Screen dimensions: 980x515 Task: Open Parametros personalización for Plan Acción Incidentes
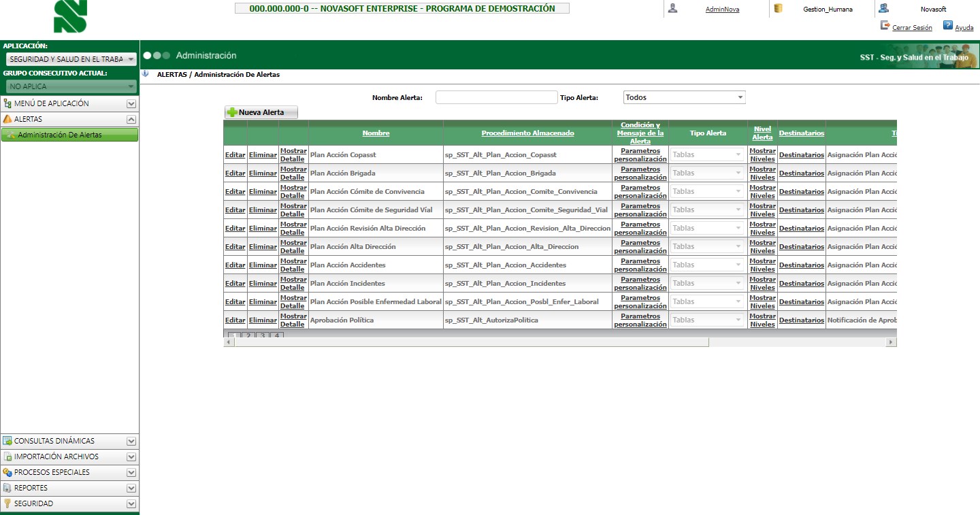[x=640, y=284]
